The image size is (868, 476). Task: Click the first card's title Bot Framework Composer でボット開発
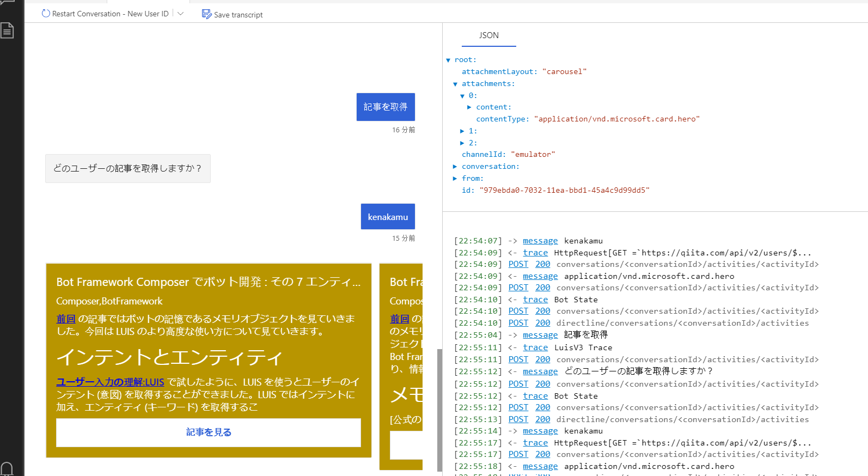coord(208,282)
